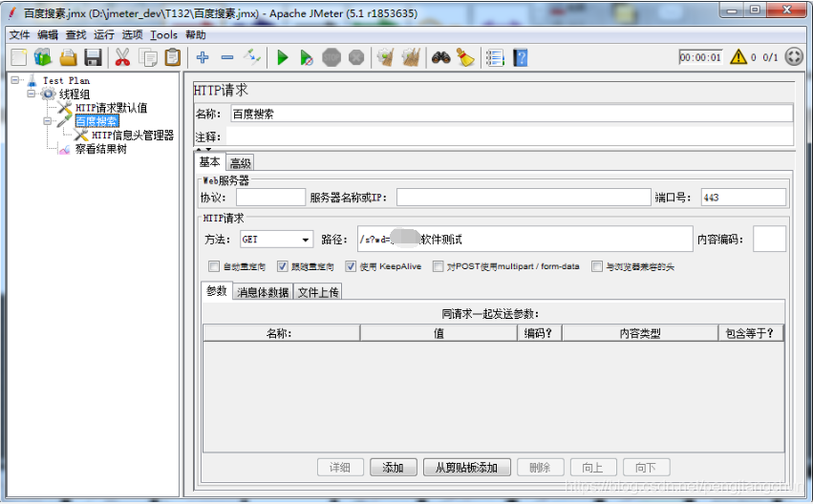Switch to the 基本 tab

coord(209,162)
